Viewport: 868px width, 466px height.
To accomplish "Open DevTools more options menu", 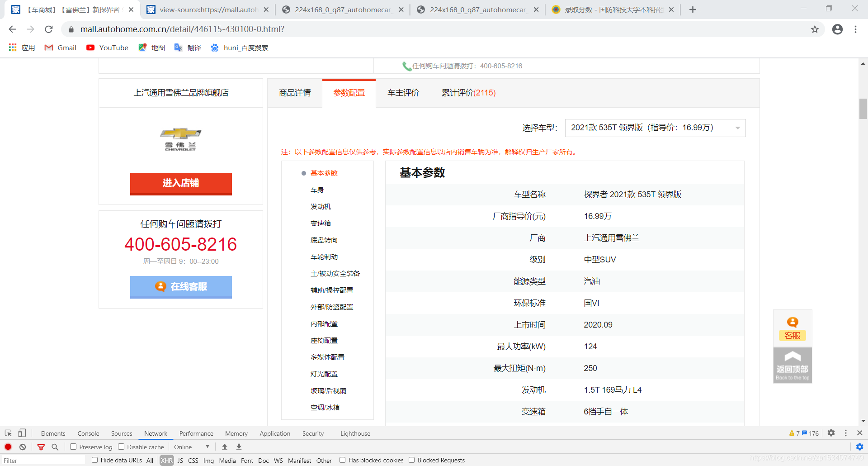I will coord(846,433).
